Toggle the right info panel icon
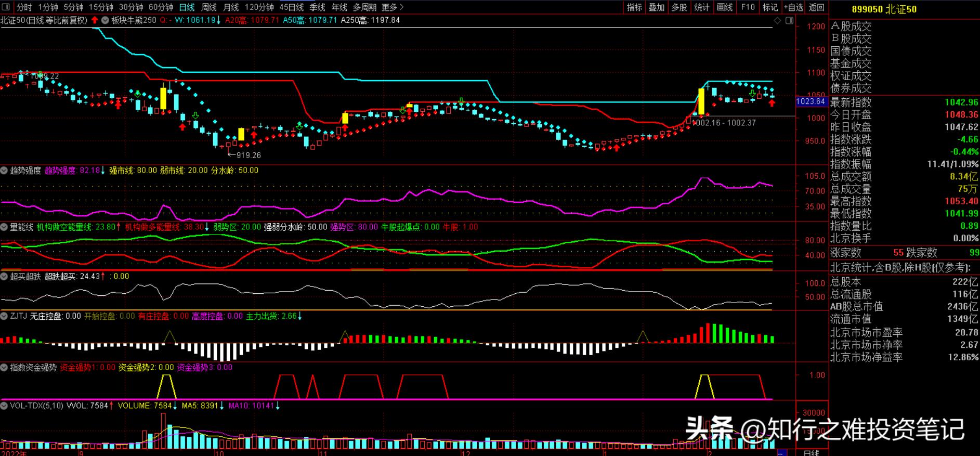The image size is (980, 456). (x=789, y=20)
